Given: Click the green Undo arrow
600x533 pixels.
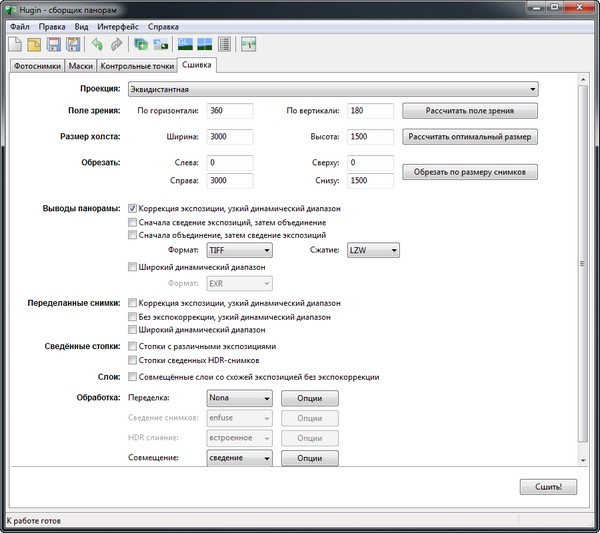Looking at the screenshot, I should (97, 44).
